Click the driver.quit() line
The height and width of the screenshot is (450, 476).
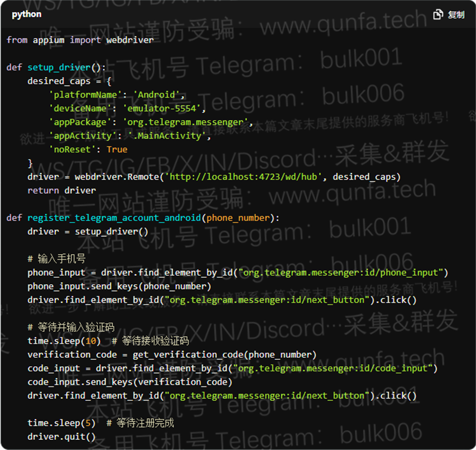pos(62,437)
